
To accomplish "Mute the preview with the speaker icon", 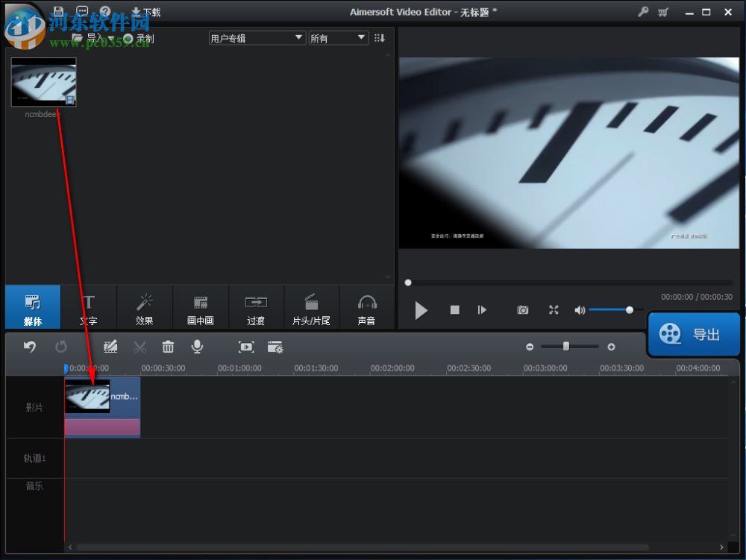I will tap(580, 309).
